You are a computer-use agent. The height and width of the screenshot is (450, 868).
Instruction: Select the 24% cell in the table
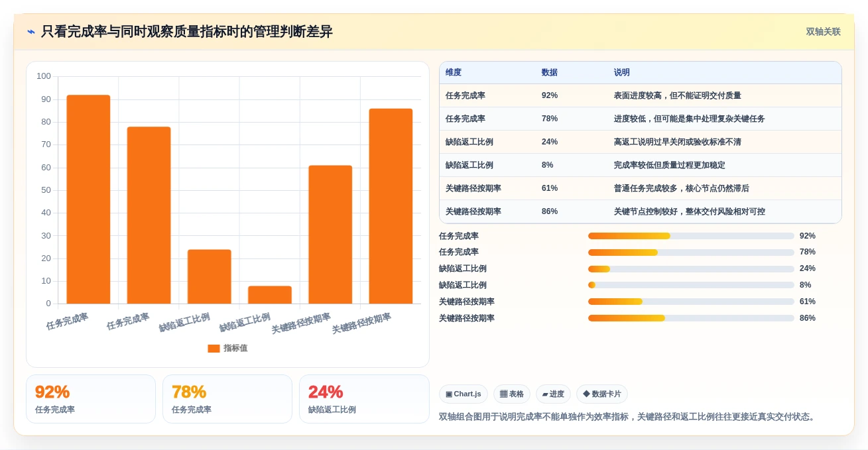pyautogui.click(x=550, y=142)
